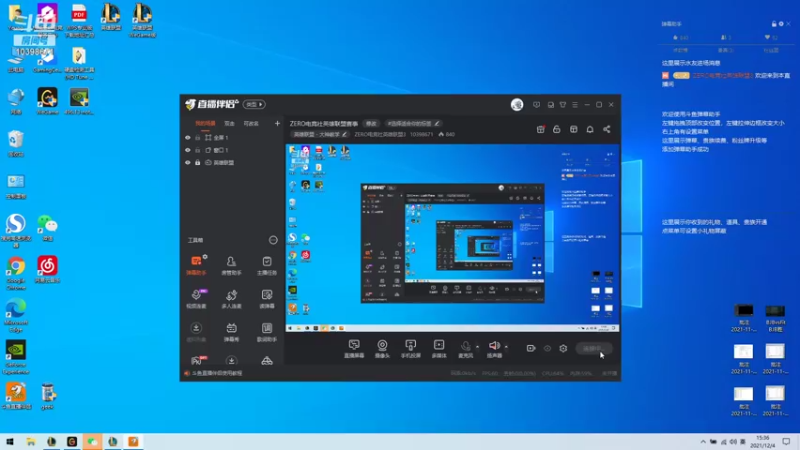Mute the 麦克风 microphone
This screenshot has width=800, height=450.
(x=465, y=349)
